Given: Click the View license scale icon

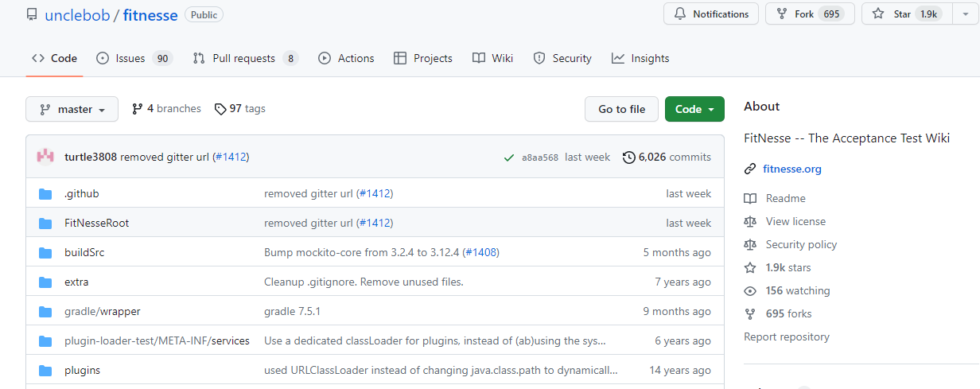Looking at the screenshot, I should point(749,222).
